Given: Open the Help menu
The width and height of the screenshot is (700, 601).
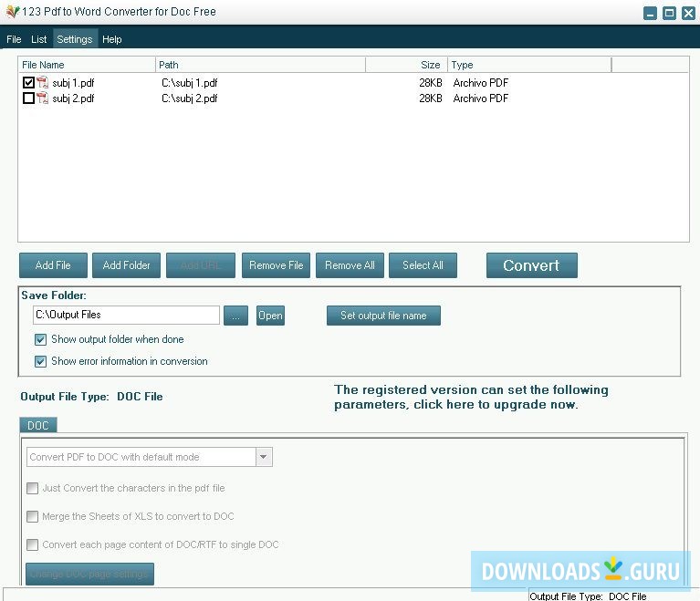Looking at the screenshot, I should coord(111,39).
